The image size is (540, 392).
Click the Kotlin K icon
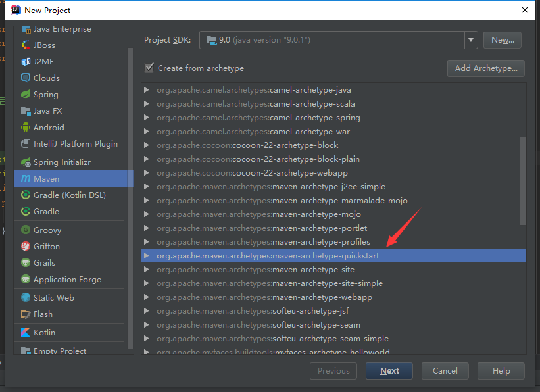tap(26, 332)
